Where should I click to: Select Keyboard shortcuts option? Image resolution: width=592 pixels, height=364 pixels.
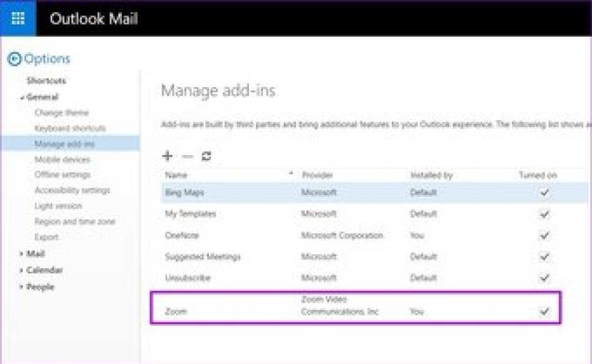point(70,128)
